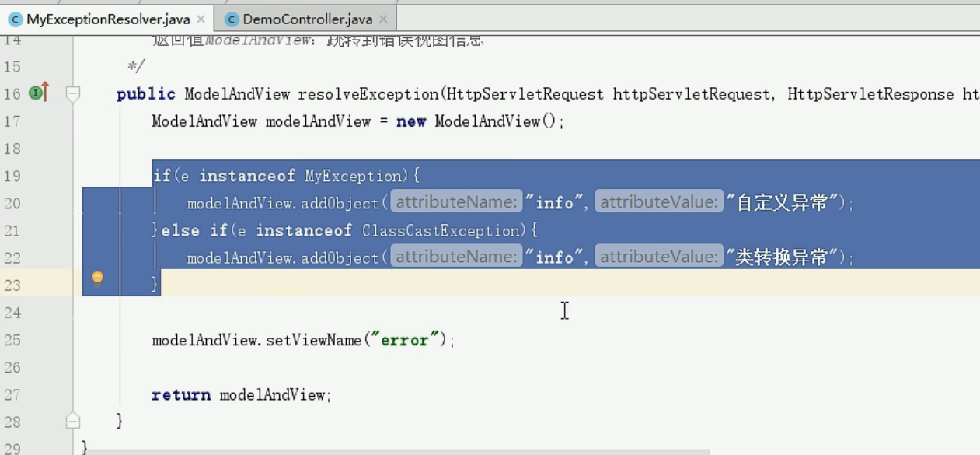Click the "error" string on line 25
The image size is (980, 455).
(404, 340)
